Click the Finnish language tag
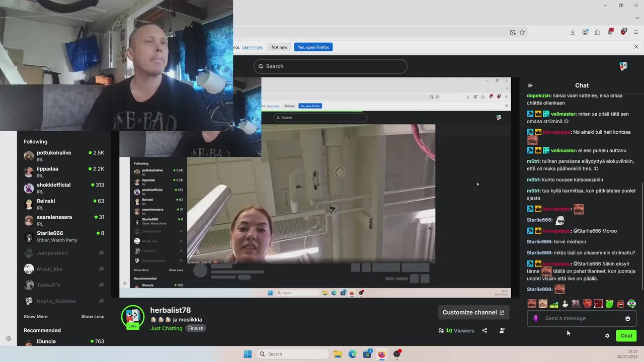This screenshot has height=362, width=644. (196, 328)
